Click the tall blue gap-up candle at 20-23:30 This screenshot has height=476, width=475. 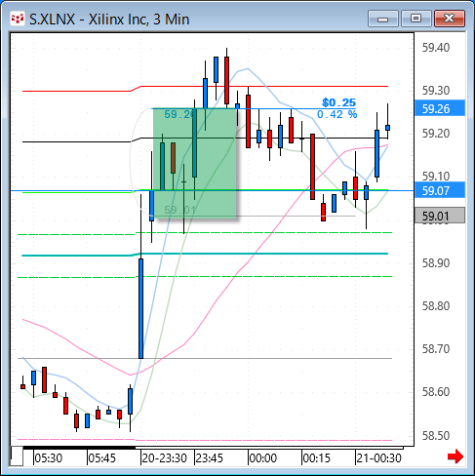pyautogui.click(x=140, y=308)
